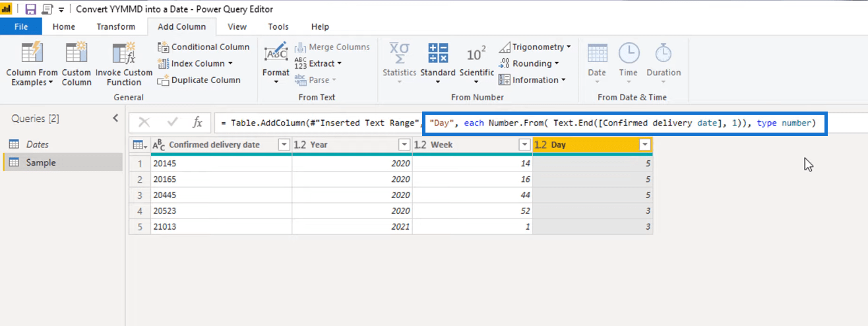Open the View tab
Image resolution: width=868 pixels, height=326 pixels.
coord(237,26)
